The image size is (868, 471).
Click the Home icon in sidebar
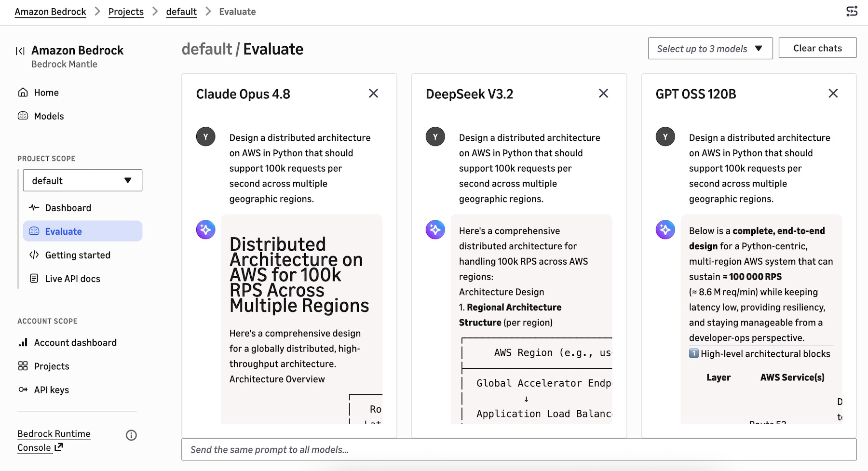coord(23,92)
